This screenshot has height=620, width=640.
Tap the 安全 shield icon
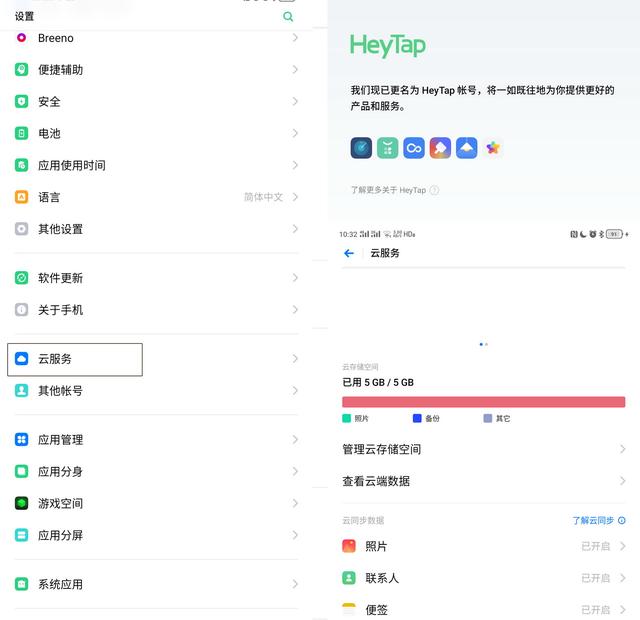pos(21,101)
